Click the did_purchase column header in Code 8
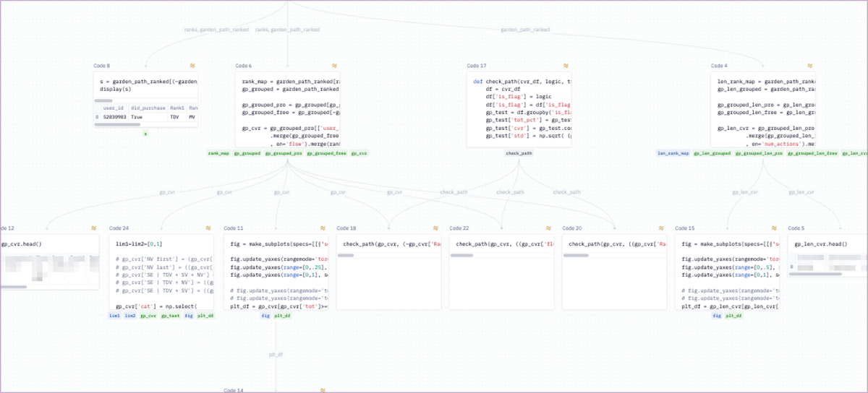 [148, 107]
